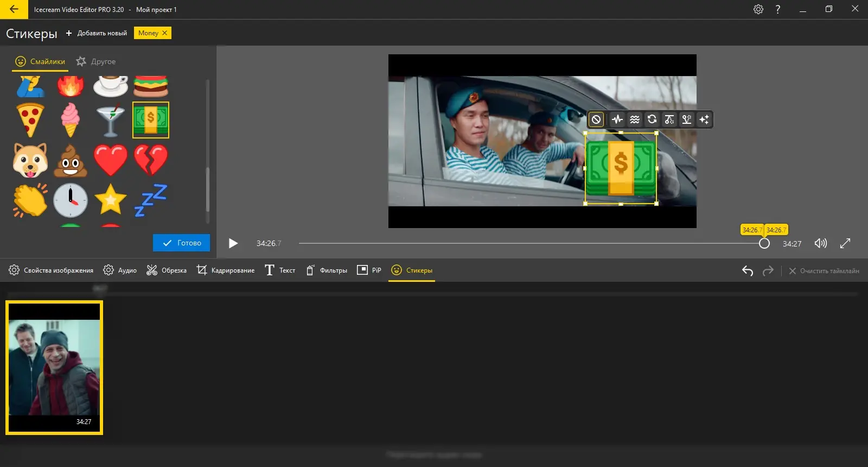This screenshot has height=467, width=868.
Task: Add the blue ZZZ sleep sticker
Action: coord(151,200)
